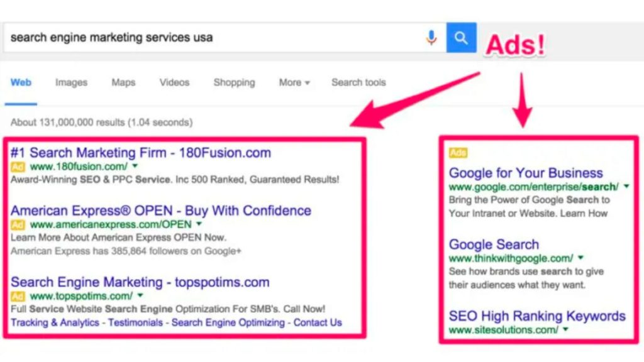This screenshot has width=644, height=362.
Task: Expand the arrow next to www.thinkwithgoogle.com
Action: point(580,258)
